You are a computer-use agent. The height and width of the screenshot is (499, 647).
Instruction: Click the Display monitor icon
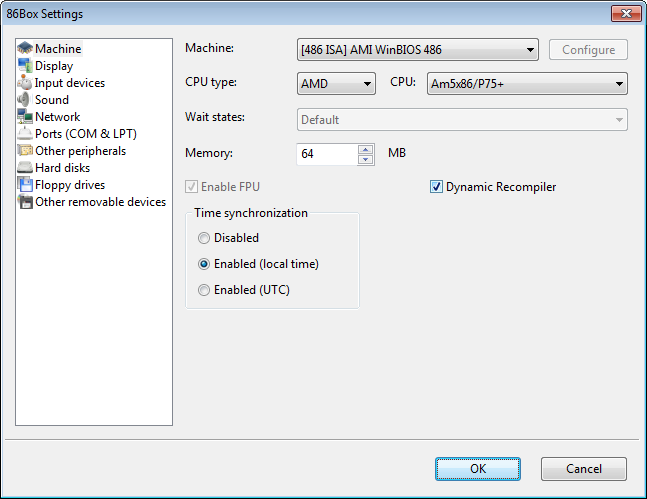(25, 66)
